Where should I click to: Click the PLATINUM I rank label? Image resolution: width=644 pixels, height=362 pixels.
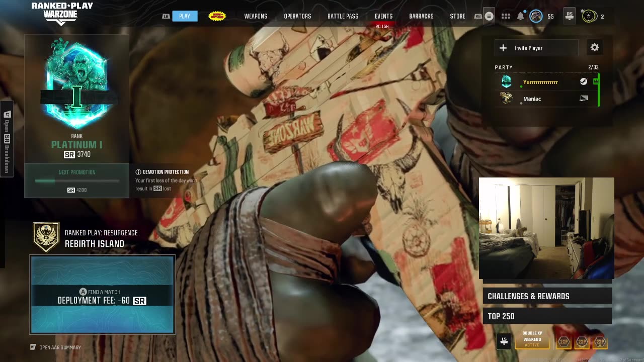(76, 145)
